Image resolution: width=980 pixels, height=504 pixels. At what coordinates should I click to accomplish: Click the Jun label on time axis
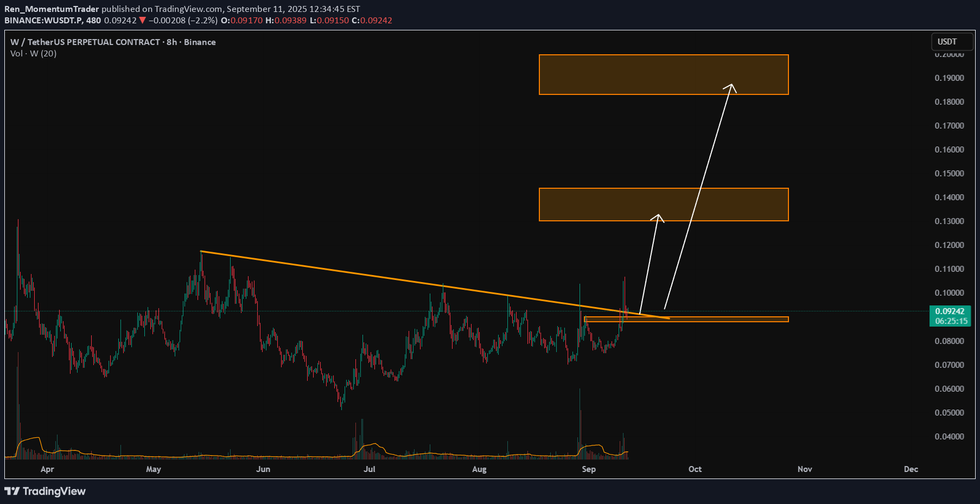click(x=263, y=469)
